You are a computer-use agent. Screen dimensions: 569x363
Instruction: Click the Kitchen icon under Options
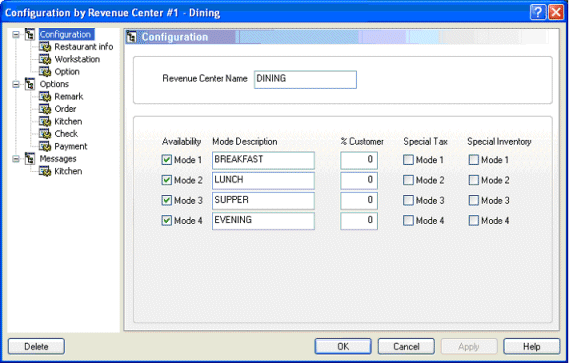(x=45, y=121)
